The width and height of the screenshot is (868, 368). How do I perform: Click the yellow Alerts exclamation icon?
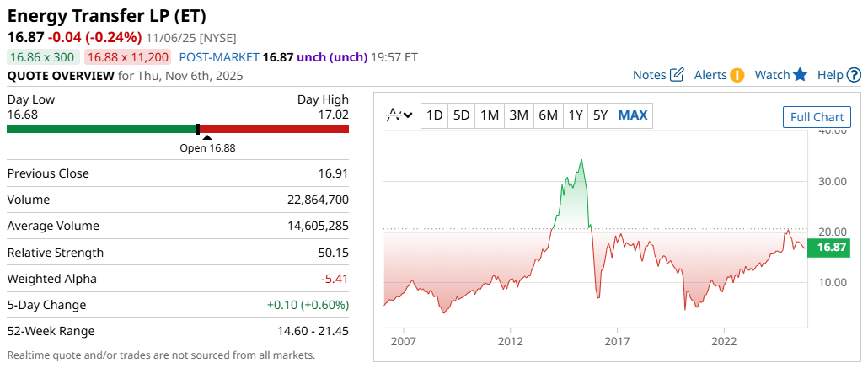tap(737, 75)
